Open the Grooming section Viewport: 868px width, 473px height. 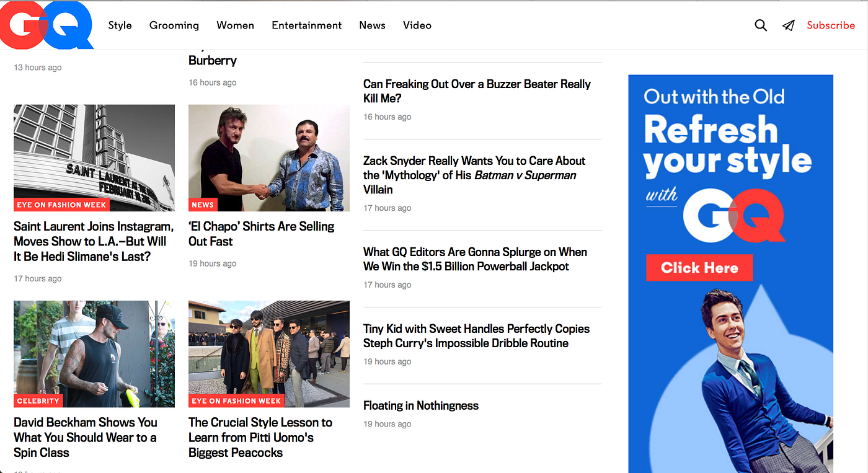(x=174, y=25)
